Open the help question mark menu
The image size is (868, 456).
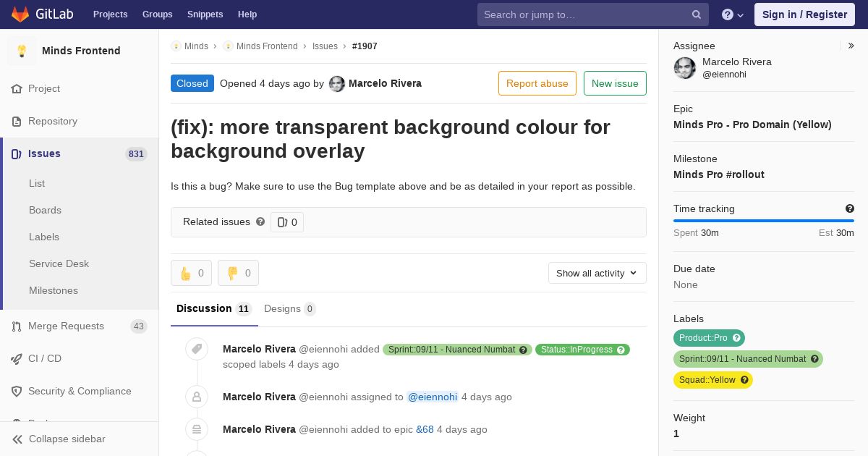(x=728, y=14)
